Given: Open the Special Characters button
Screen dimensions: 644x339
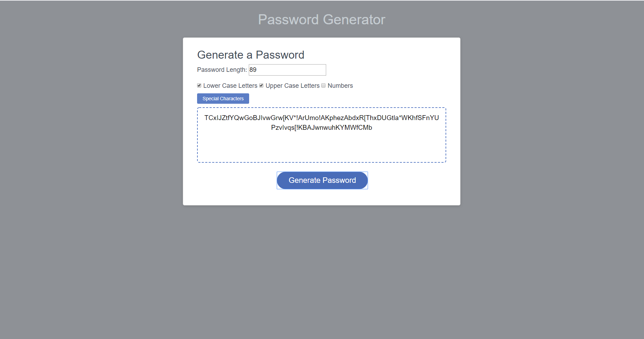Looking at the screenshot, I should click(x=223, y=99).
